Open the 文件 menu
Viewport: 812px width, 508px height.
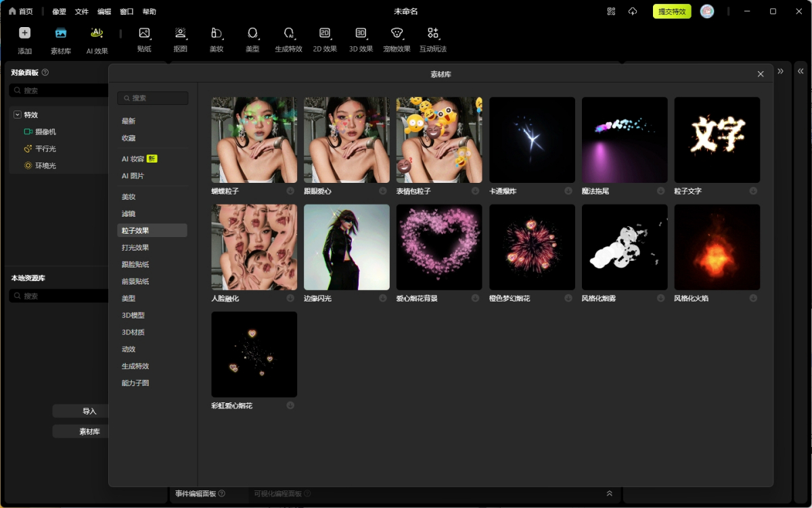click(x=81, y=12)
